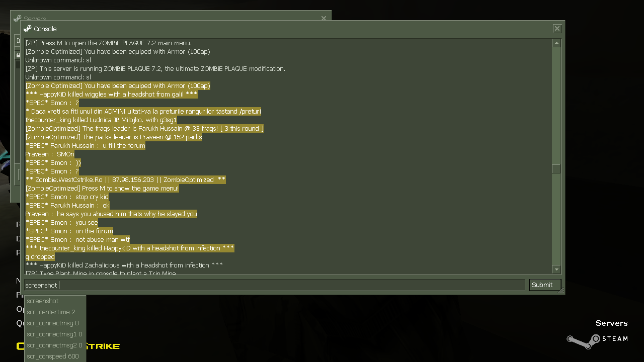Screen dimensions: 644x362
Task: Select 'scr_connectmsg1 0' autocomplete suggestion
Action: point(54,334)
